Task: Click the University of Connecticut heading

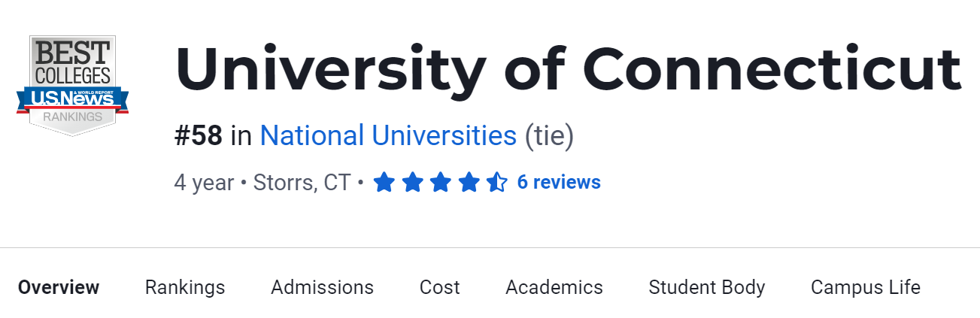Action: (568, 70)
